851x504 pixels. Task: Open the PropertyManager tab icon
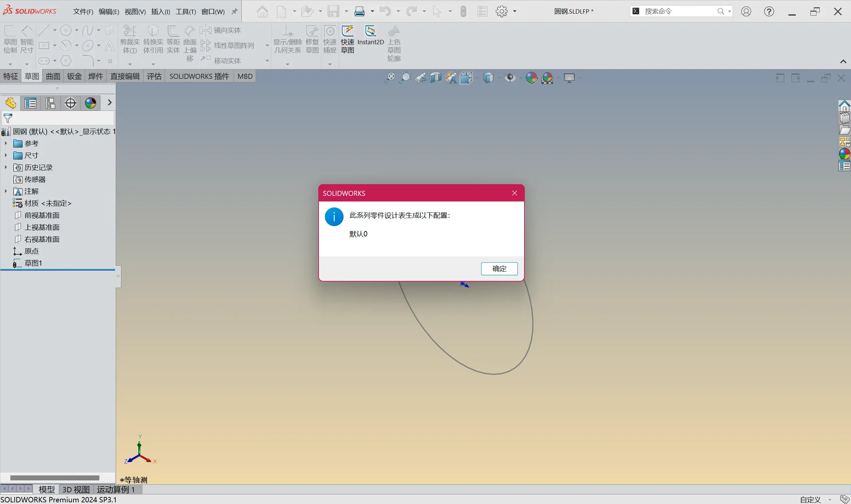click(31, 103)
